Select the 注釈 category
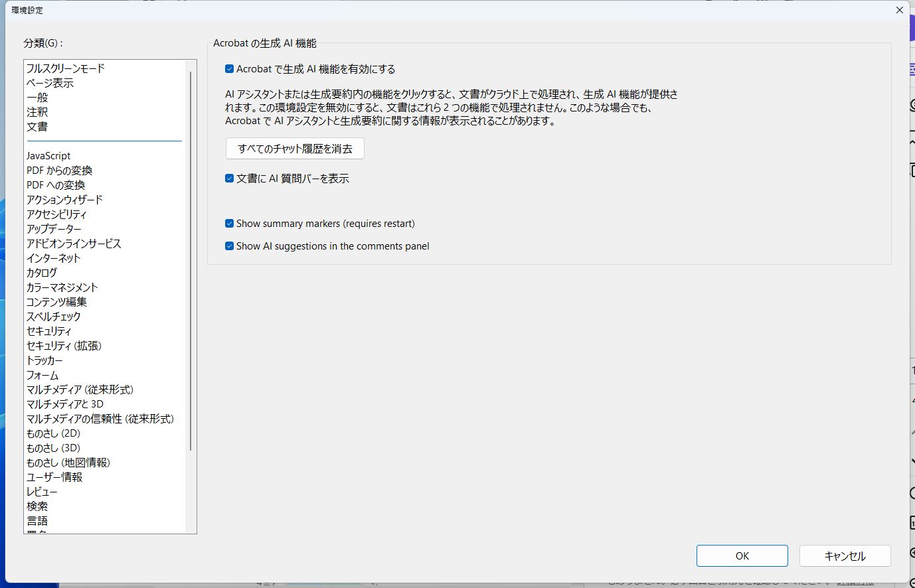The height and width of the screenshot is (588, 915). click(x=37, y=112)
